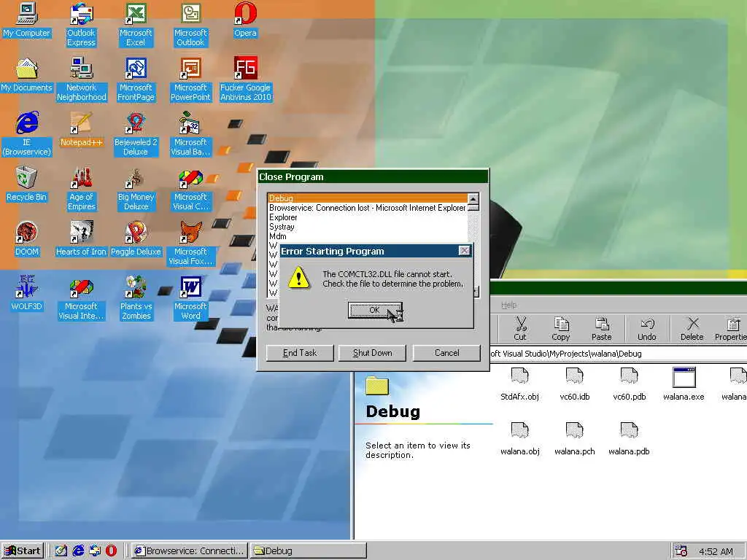Open Help menu in Debug window

tap(508, 305)
